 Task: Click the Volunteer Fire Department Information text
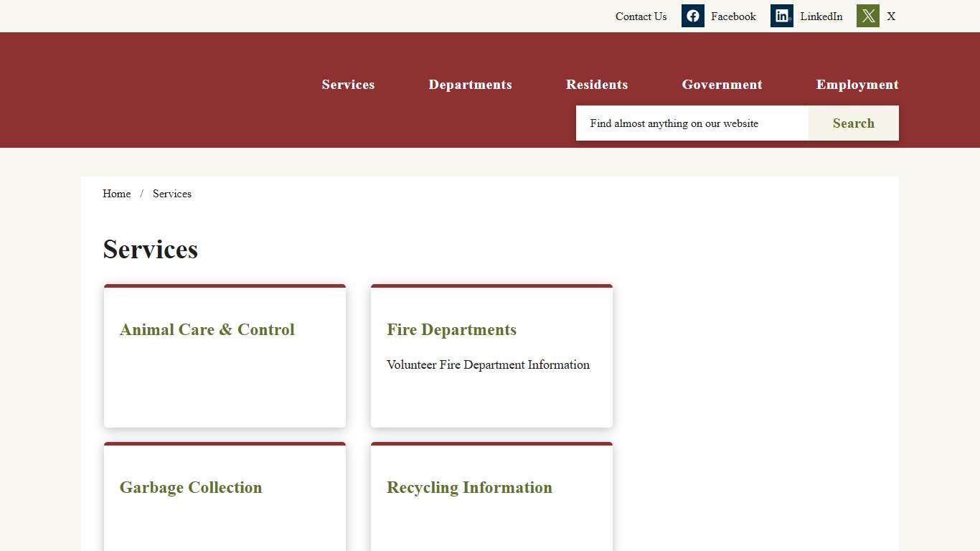[488, 364]
